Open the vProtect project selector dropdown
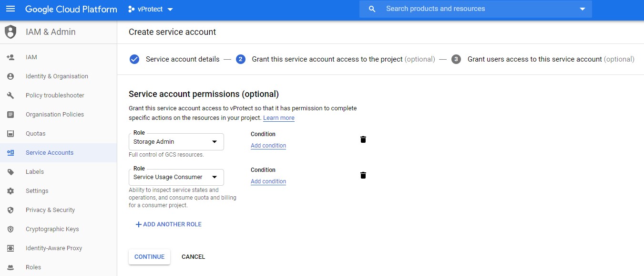644x276 pixels. click(151, 9)
